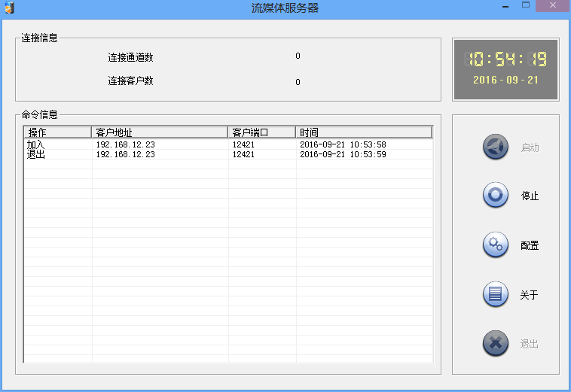This screenshot has width=571, height=392.
Task: Click port 12421 in the 加入 row
Action: [x=243, y=144]
